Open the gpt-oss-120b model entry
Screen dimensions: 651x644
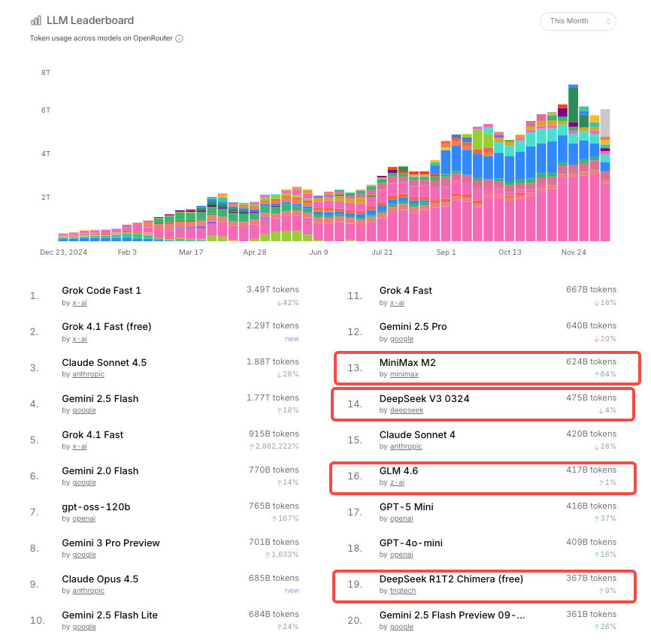tap(95, 506)
